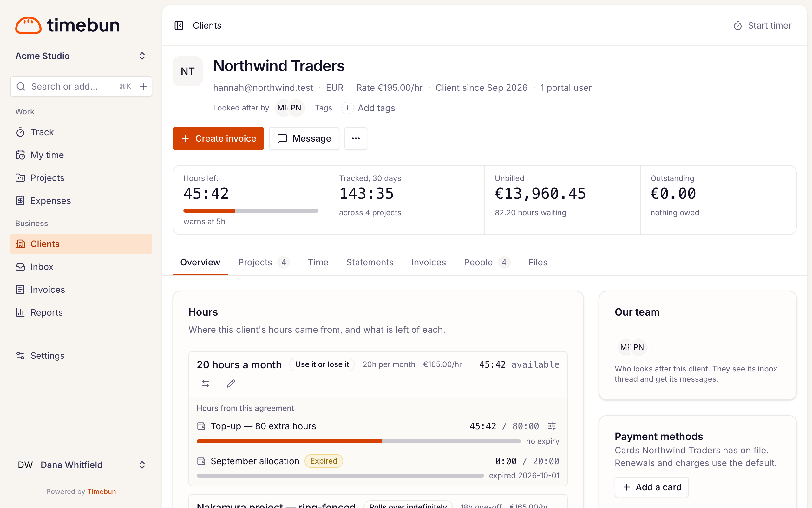Open the more actions ellipsis button
Image resolution: width=812 pixels, height=508 pixels.
[x=356, y=138]
